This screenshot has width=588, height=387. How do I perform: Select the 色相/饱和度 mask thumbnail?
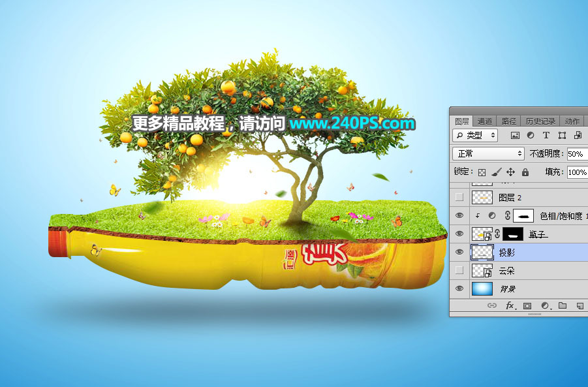523,215
